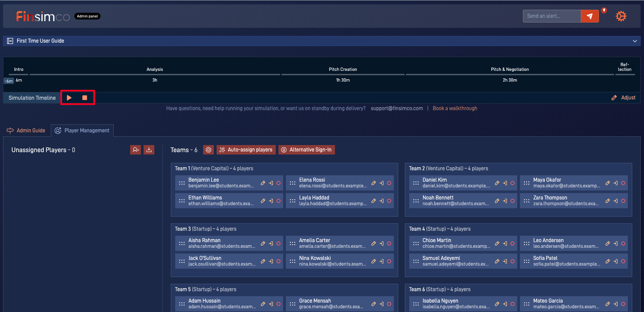Click the Finsimco logo
Screen dimensions: 644x312
coord(43,16)
